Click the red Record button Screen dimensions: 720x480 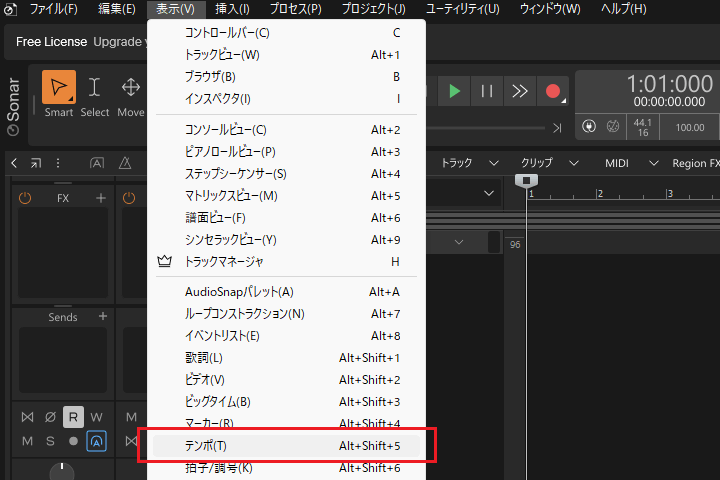[x=552, y=91]
